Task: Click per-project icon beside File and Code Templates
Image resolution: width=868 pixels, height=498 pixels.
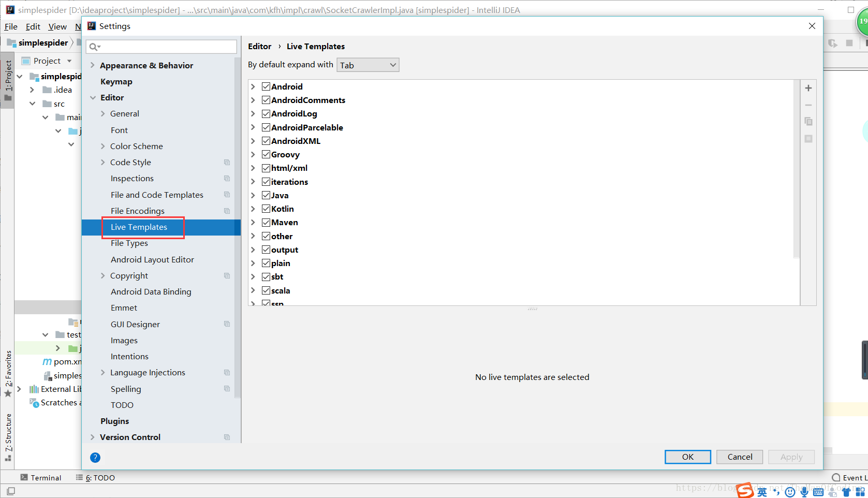Action: click(x=227, y=195)
